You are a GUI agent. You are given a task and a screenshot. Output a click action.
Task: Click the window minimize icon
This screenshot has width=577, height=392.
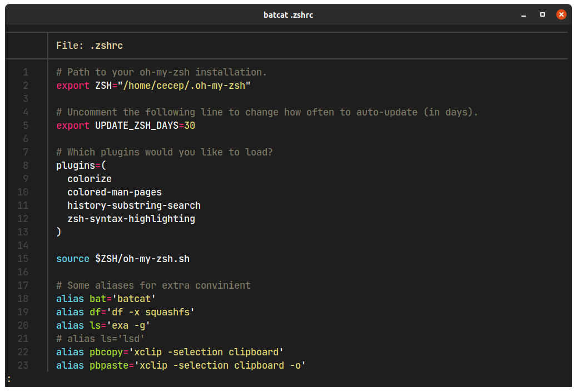pos(523,15)
